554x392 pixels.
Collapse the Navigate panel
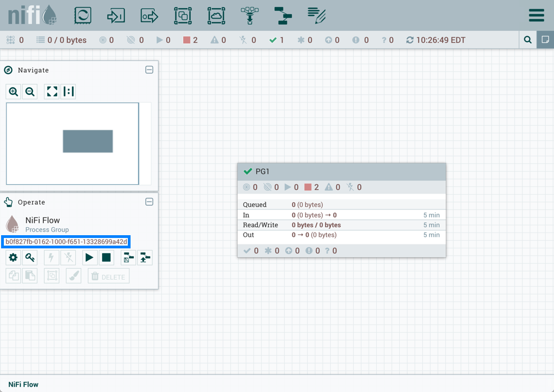point(149,70)
